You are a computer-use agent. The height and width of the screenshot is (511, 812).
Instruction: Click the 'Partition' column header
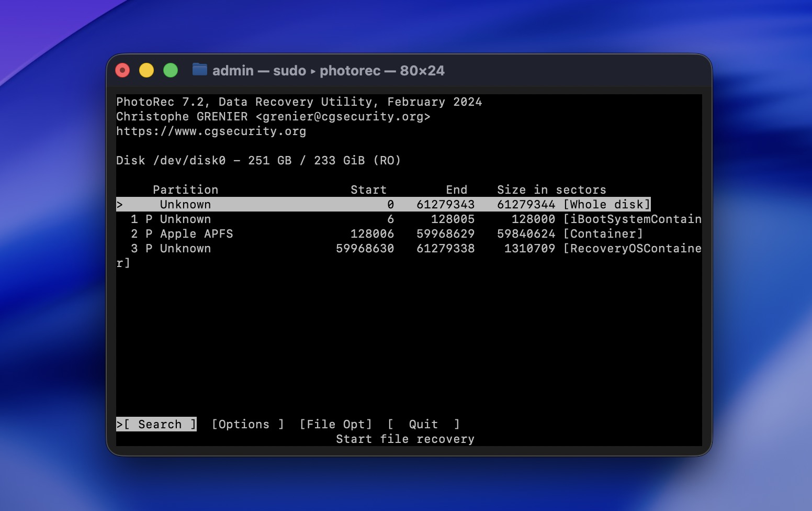click(185, 190)
